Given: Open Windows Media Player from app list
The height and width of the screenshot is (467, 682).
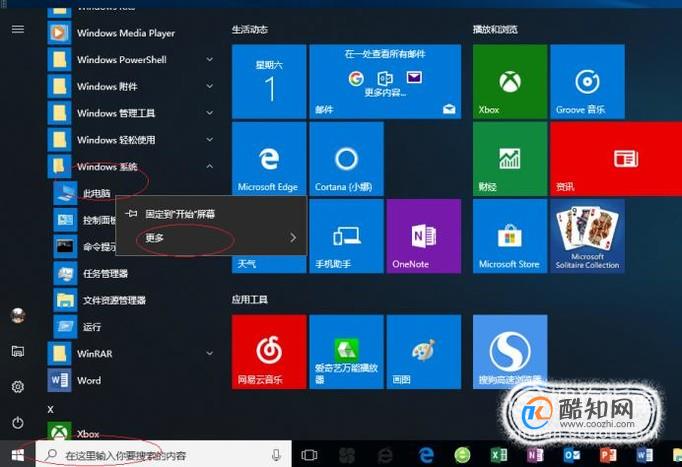Looking at the screenshot, I should tap(126, 33).
